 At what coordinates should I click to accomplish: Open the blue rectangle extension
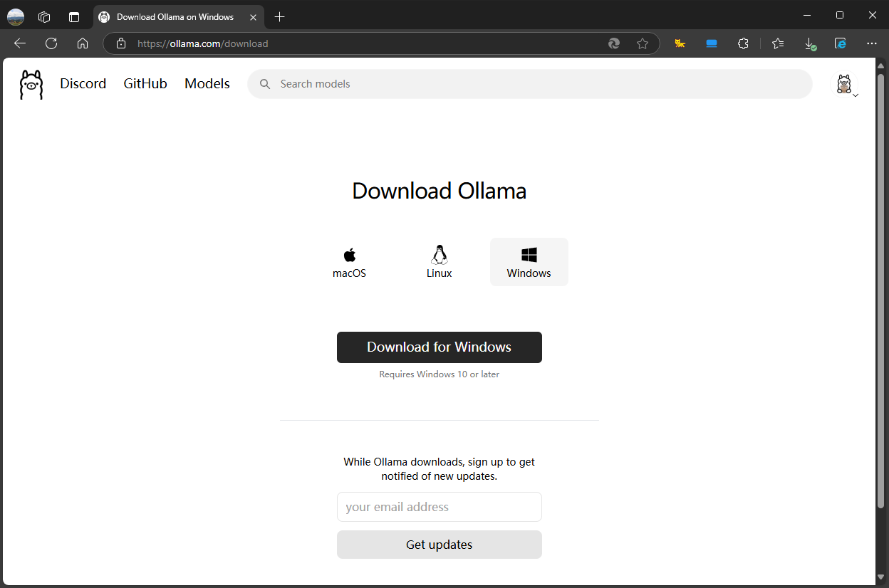point(712,43)
